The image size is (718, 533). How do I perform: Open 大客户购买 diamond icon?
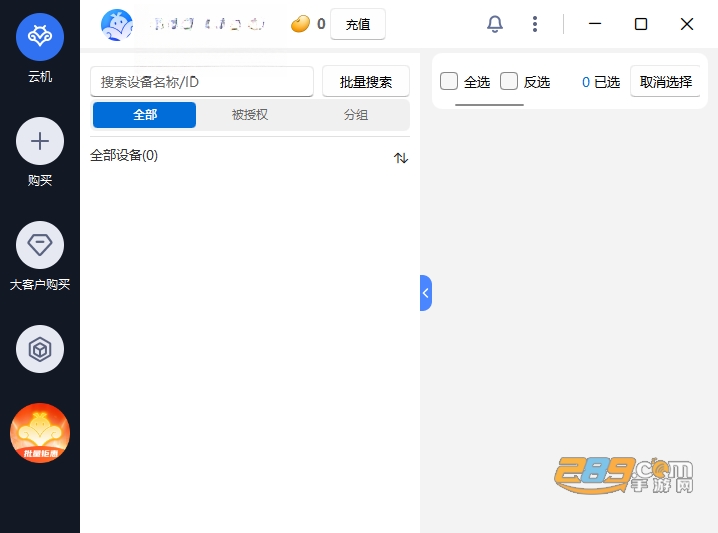click(x=40, y=245)
